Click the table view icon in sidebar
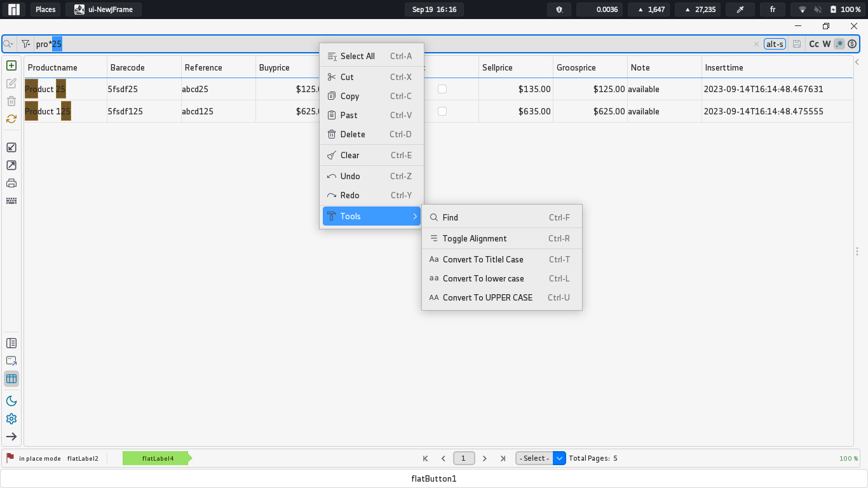Screen dimensions: 868x488 (x=11, y=378)
